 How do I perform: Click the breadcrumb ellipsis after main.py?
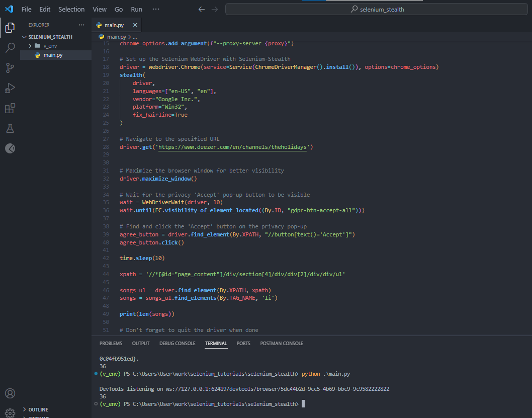pos(135,37)
